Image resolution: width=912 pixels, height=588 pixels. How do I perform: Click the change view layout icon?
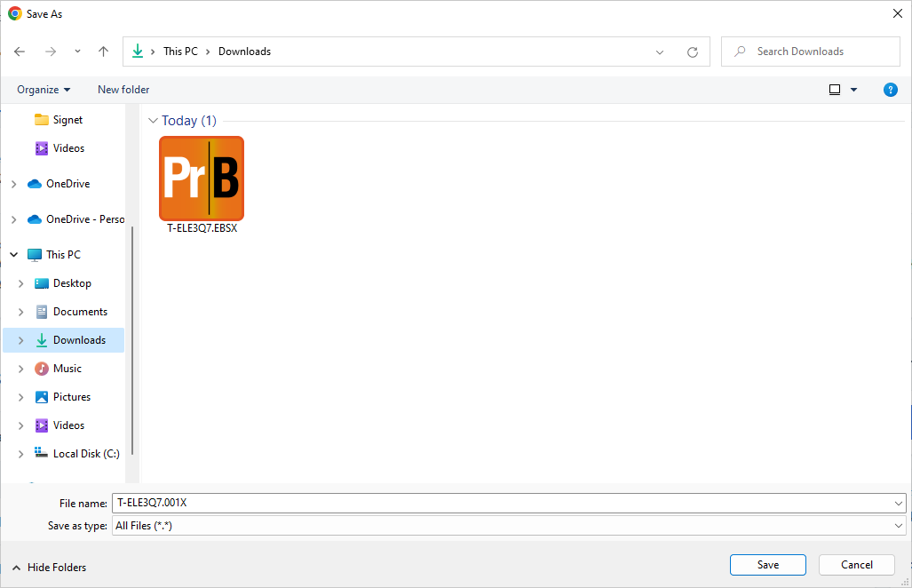(835, 90)
